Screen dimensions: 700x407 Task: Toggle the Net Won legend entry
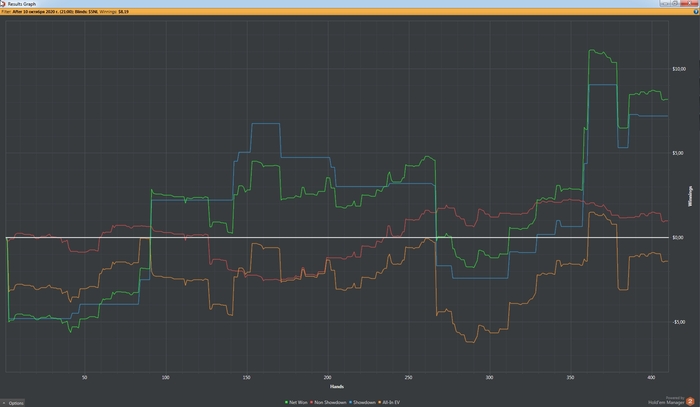pos(296,403)
